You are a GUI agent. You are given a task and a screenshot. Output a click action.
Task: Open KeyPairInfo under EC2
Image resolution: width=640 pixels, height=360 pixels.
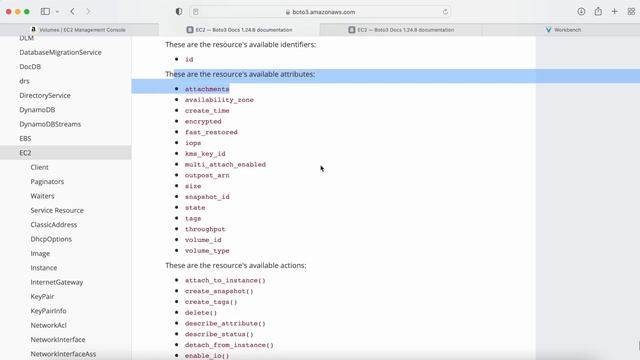click(x=49, y=311)
